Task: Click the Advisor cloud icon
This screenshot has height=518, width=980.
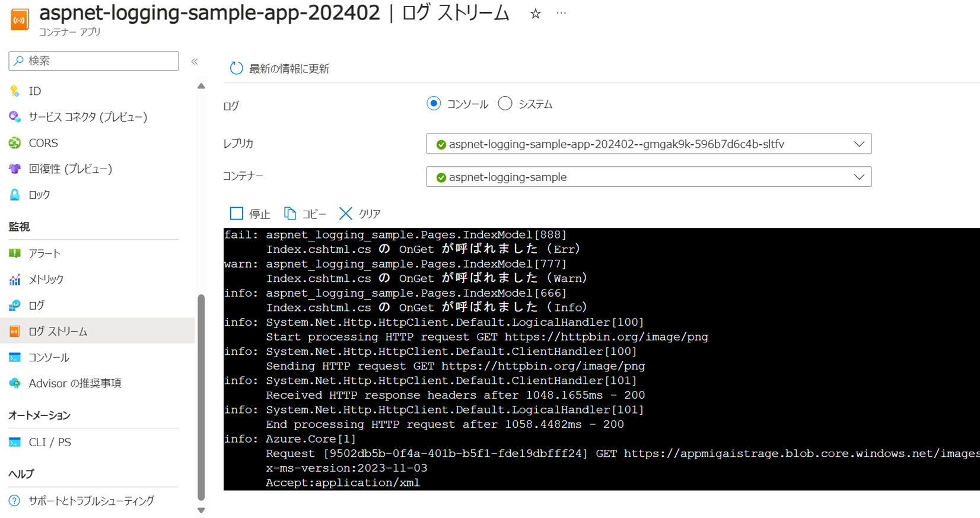Action: [x=15, y=383]
